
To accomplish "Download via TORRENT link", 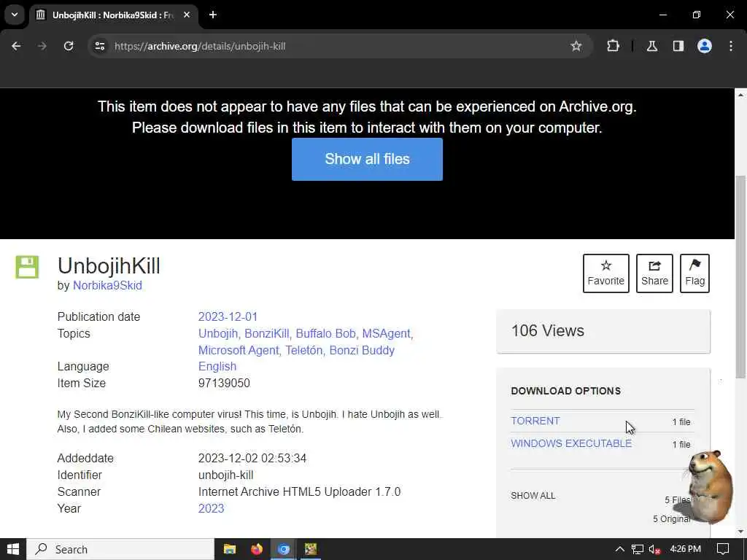I will (x=535, y=421).
